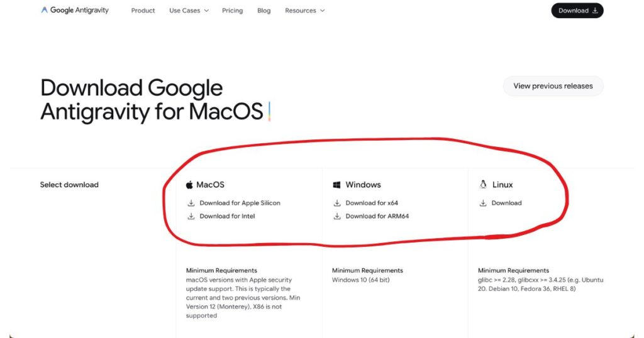Click download icon beside Apple Silicon
The width and height of the screenshot is (644, 338).
coord(191,203)
